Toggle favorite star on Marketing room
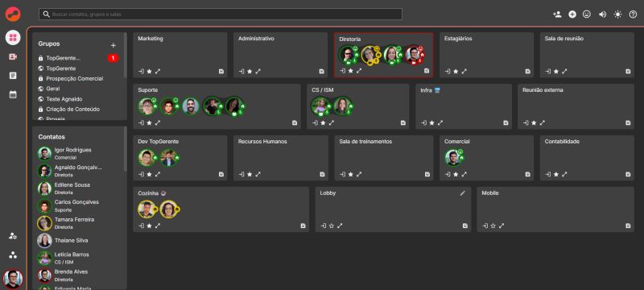644x290 pixels. coord(150,72)
